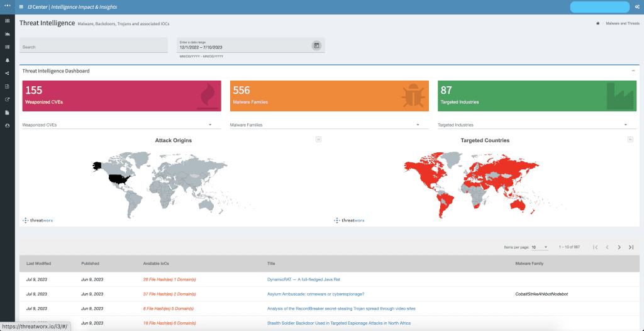Open Targeted Countries chart export menu
Image resolution: width=644 pixels, height=331 pixels.
click(630, 140)
